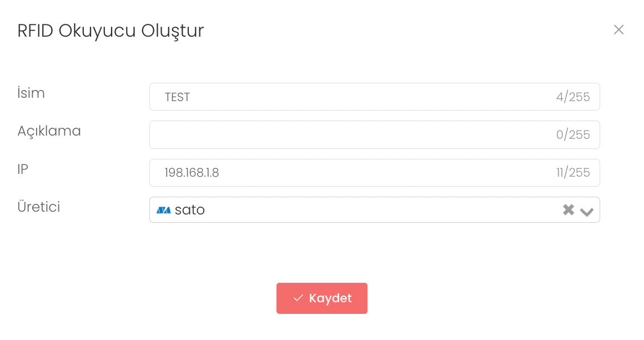Screen dimensions: 644x340
Task: Click the İsim field label
Action: coord(31,93)
